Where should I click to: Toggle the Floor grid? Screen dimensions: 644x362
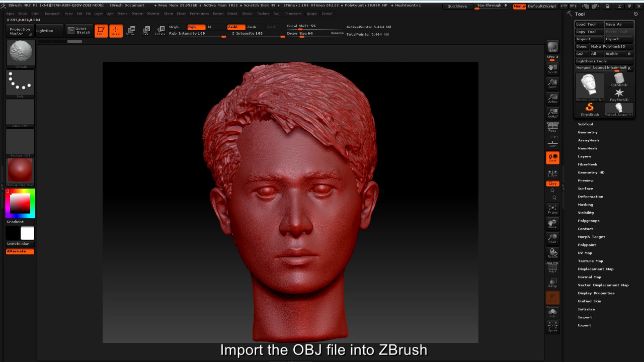[552, 142]
